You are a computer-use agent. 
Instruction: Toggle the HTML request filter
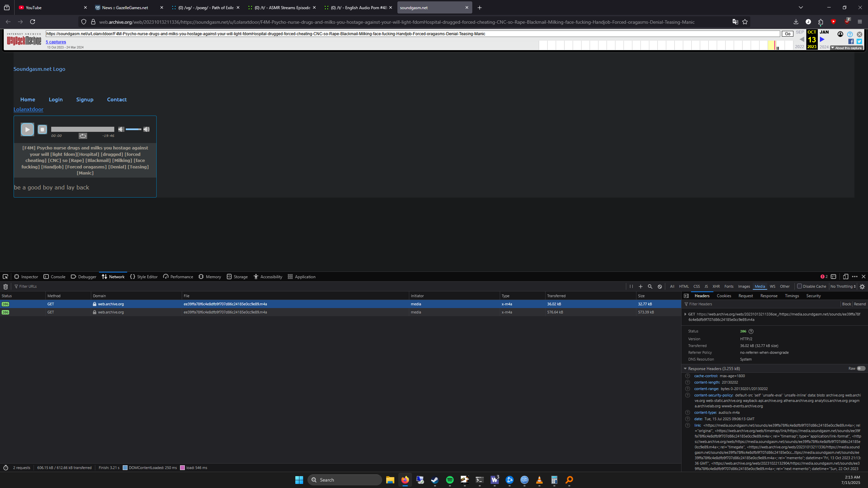(684, 286)
